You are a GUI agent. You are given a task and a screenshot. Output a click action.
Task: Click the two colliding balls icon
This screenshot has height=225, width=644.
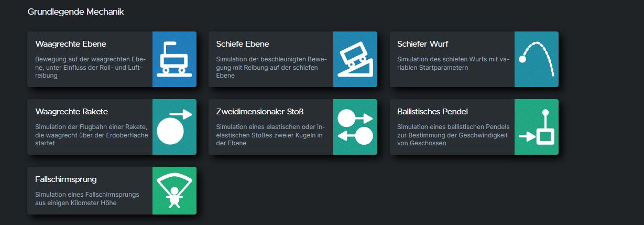[355, 127]
